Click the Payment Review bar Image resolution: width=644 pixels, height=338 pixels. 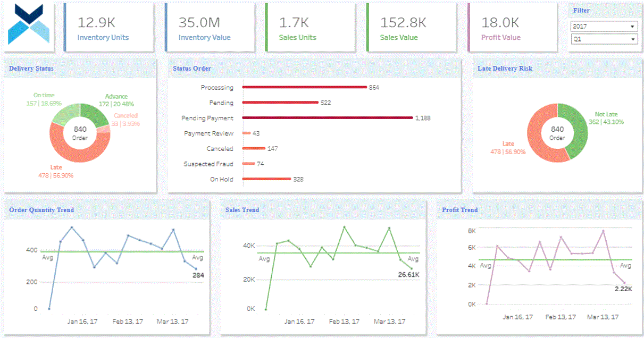[x=246, y=133]
